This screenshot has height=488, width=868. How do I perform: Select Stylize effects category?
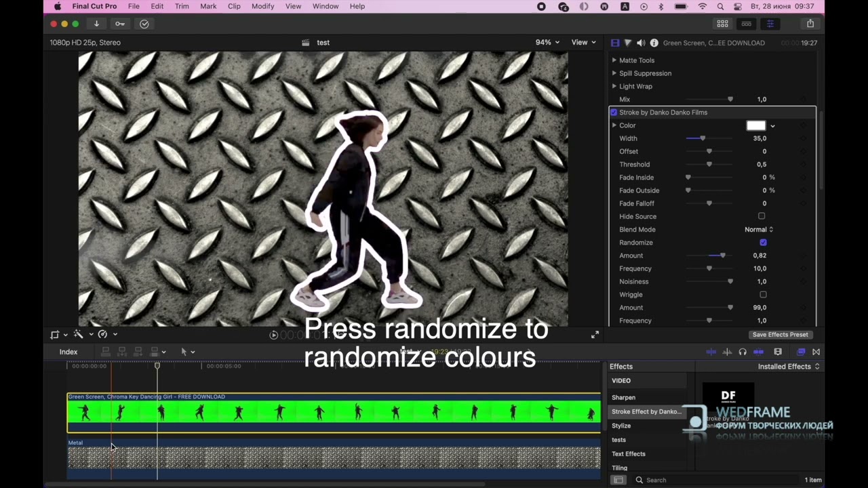pos(621,426)
